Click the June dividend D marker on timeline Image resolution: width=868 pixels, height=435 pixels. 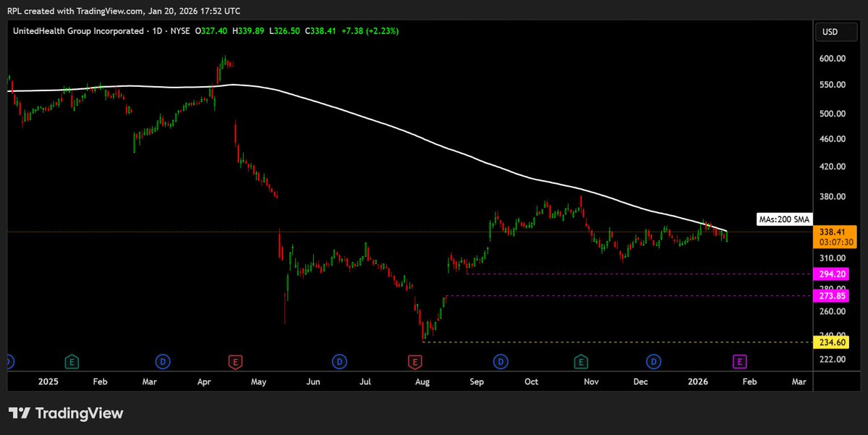point(339,361)
